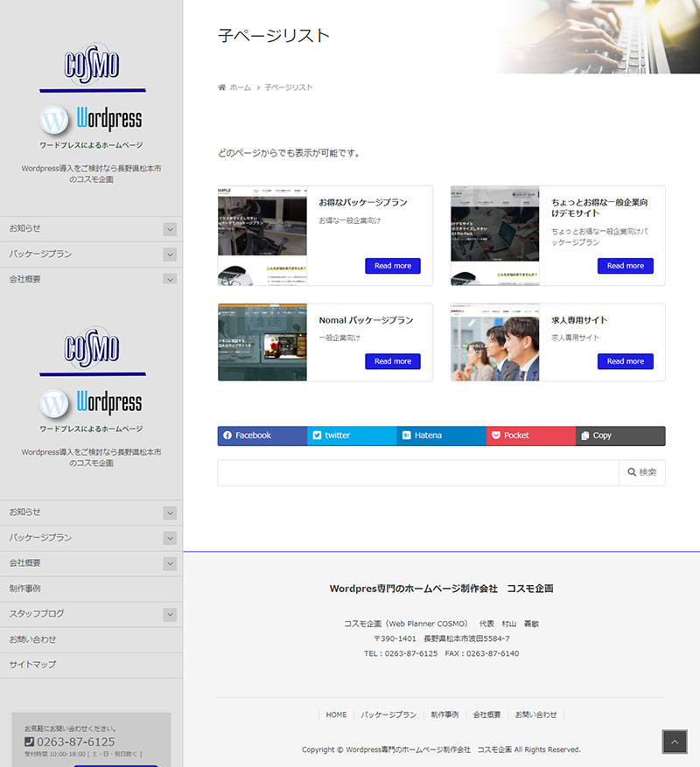Expand お知らせ arrow in upper sidebar menu
The height and width of the screenshot is (767, 700).
[170, 229]
